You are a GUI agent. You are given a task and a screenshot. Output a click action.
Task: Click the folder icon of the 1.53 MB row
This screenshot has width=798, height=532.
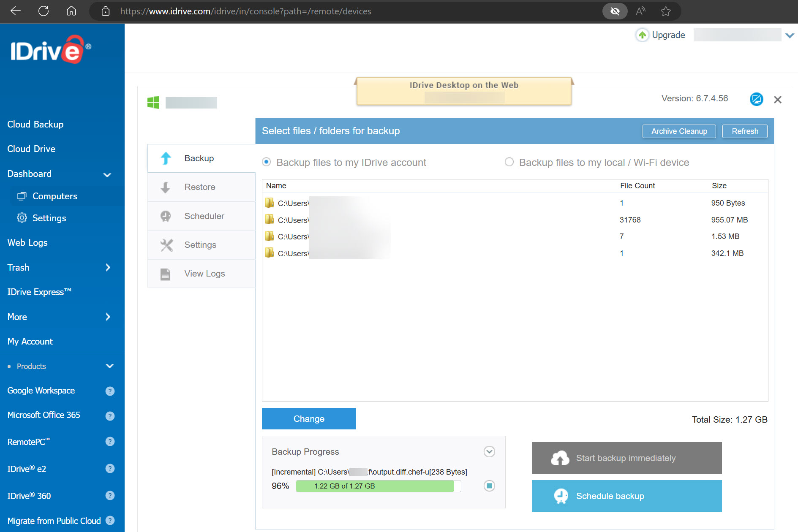[270, 236]
